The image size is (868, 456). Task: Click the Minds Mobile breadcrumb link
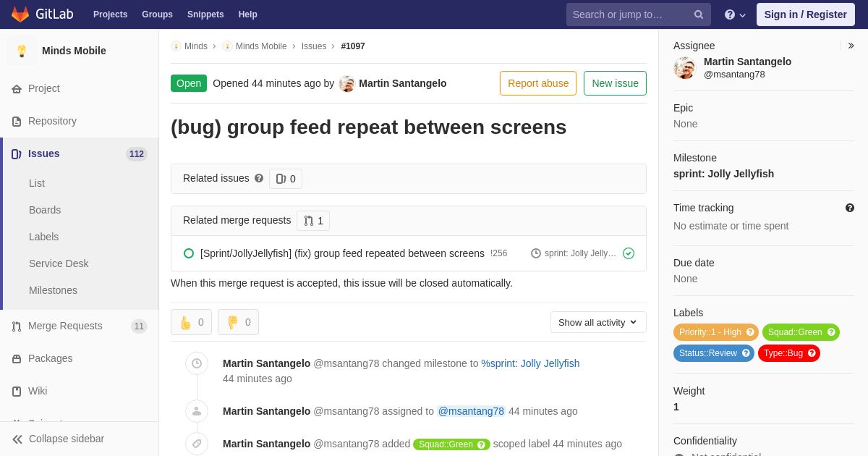pyautogui.click(x=261, y=46)
